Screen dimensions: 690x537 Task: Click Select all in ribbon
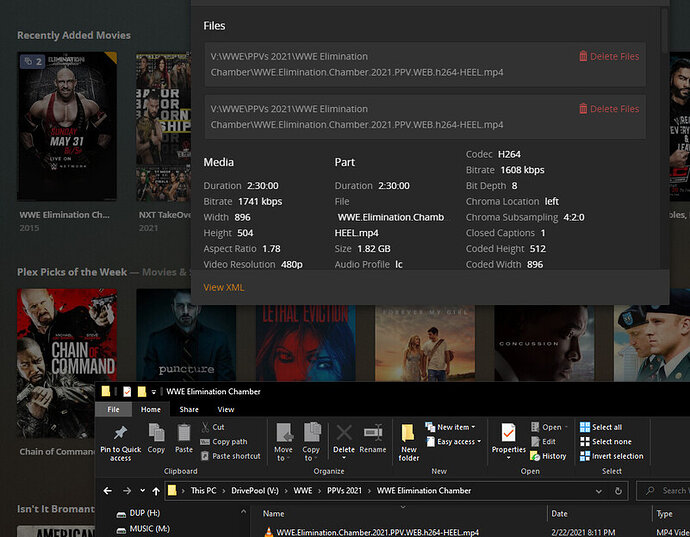click(606, 427)
